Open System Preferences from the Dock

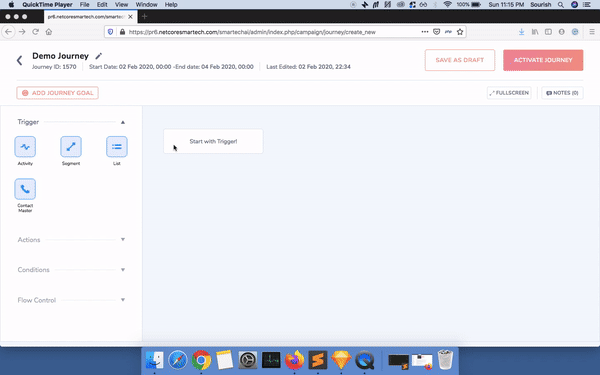pos(248,360)
